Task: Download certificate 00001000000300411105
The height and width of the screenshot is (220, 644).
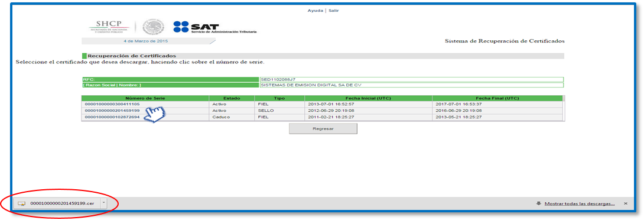Action: [x=112, y=104]
